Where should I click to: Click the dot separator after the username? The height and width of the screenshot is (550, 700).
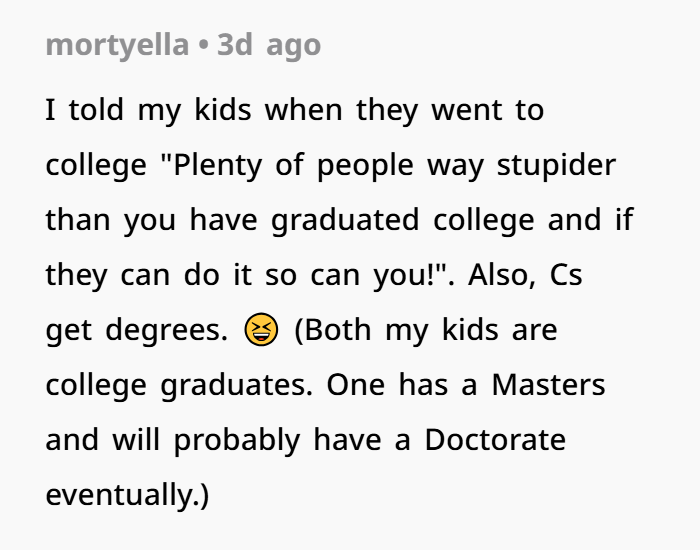203,46
